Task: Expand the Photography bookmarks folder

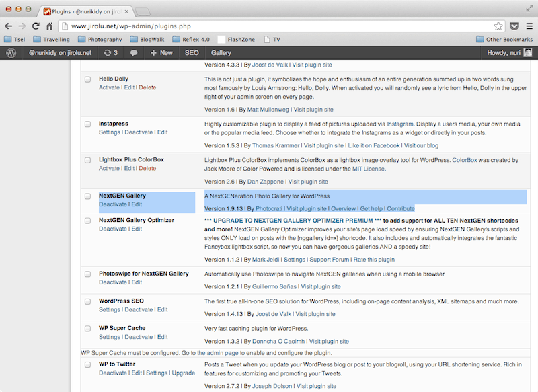Action: tap(99, 40)
